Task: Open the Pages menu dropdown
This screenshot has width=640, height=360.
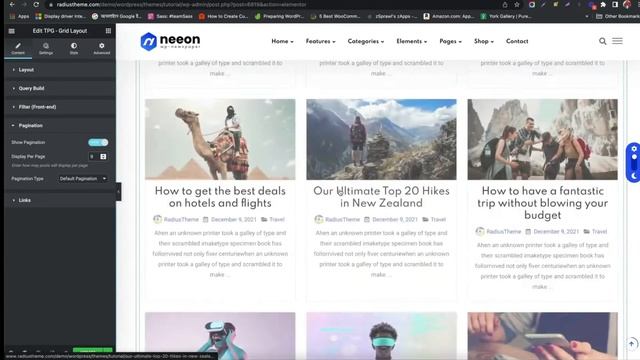Action: coord(451,41)
